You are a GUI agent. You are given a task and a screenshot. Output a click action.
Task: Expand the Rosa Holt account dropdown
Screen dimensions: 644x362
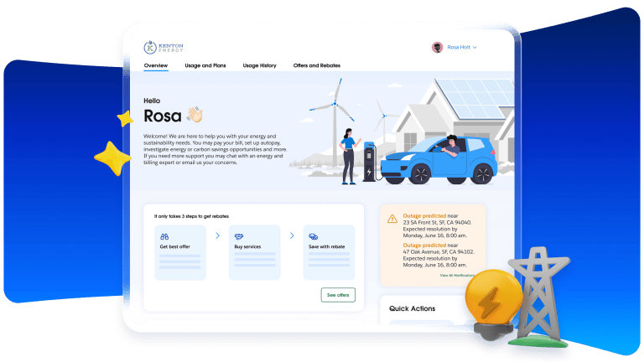click(462, 47)
